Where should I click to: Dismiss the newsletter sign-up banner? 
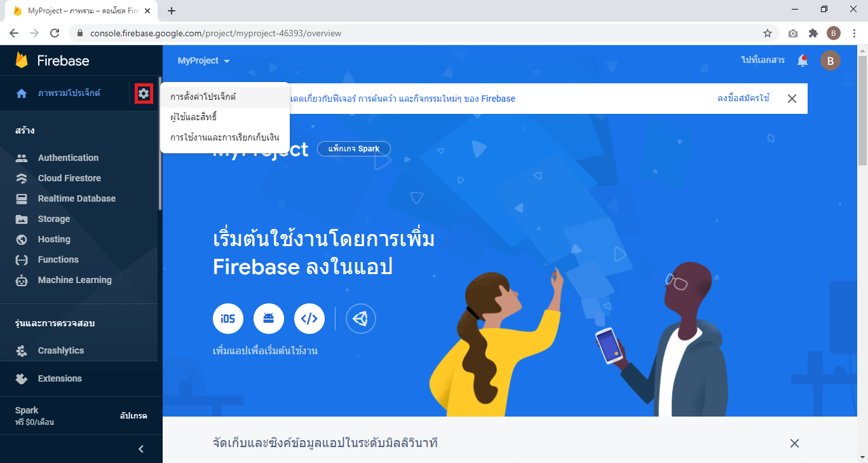coord(792,99)
